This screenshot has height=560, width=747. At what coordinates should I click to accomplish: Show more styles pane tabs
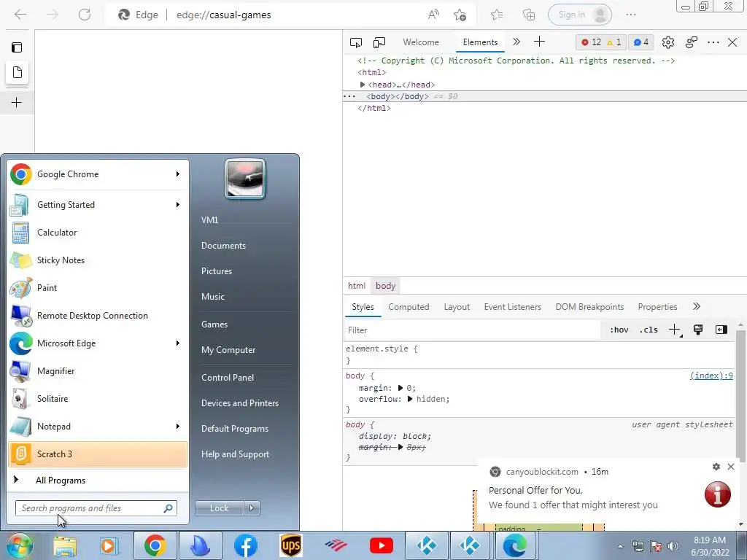697,307
